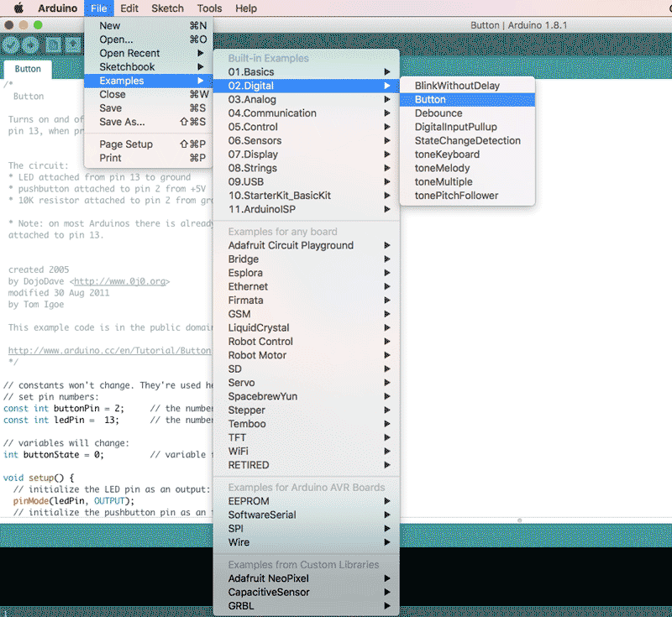
Task: Choose Page Setup from the File menu
Action: [149, 144]
